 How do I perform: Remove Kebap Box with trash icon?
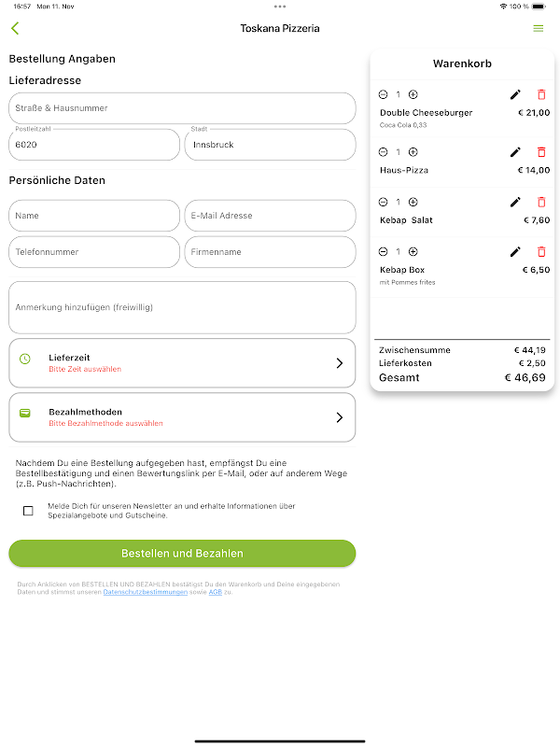pos(541,251)
